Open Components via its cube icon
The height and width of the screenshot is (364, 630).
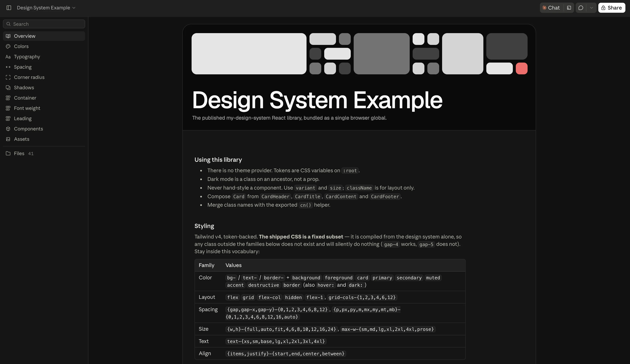(8, 129)
